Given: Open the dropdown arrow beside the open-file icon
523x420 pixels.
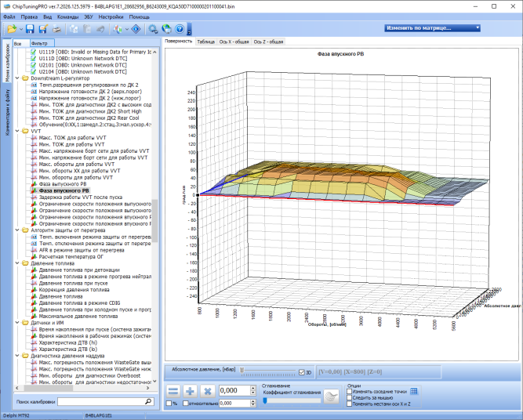Looking at the screenshot, I should 21,29.
